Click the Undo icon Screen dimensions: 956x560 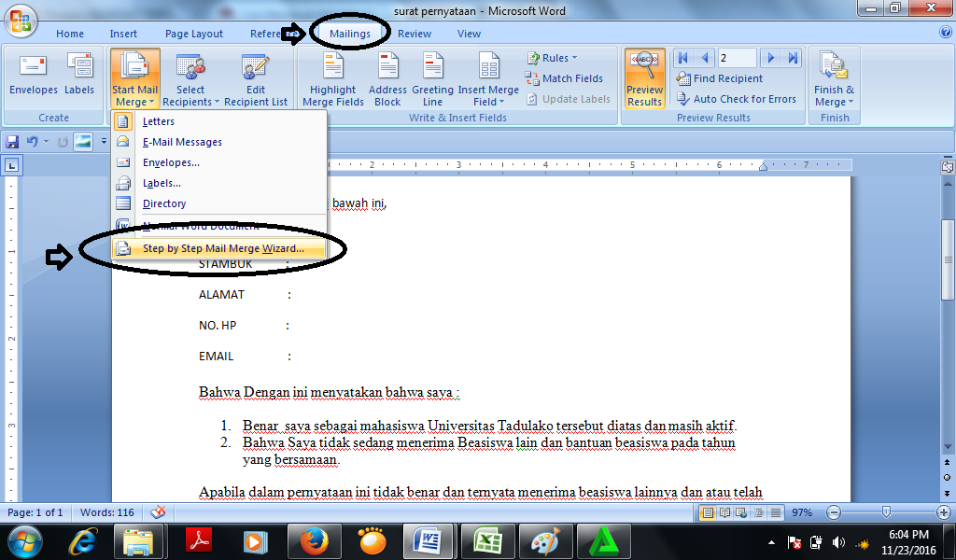32,142
